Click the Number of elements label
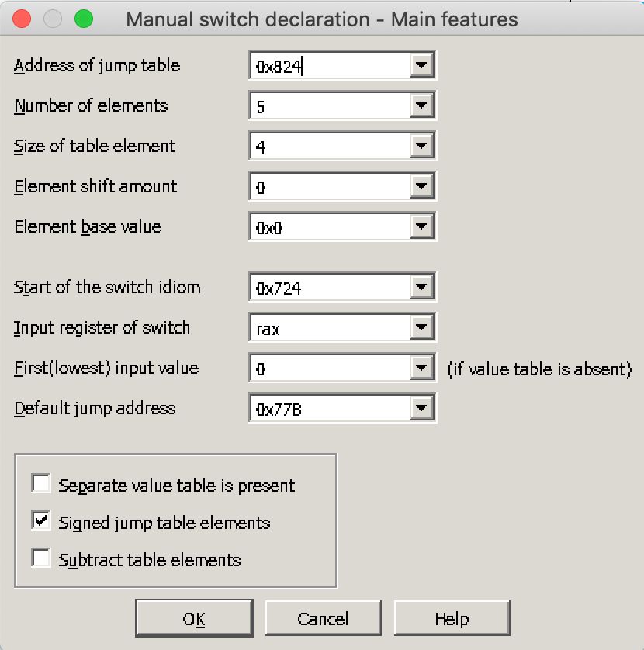 pyautogui.click(x=92, y=105)
